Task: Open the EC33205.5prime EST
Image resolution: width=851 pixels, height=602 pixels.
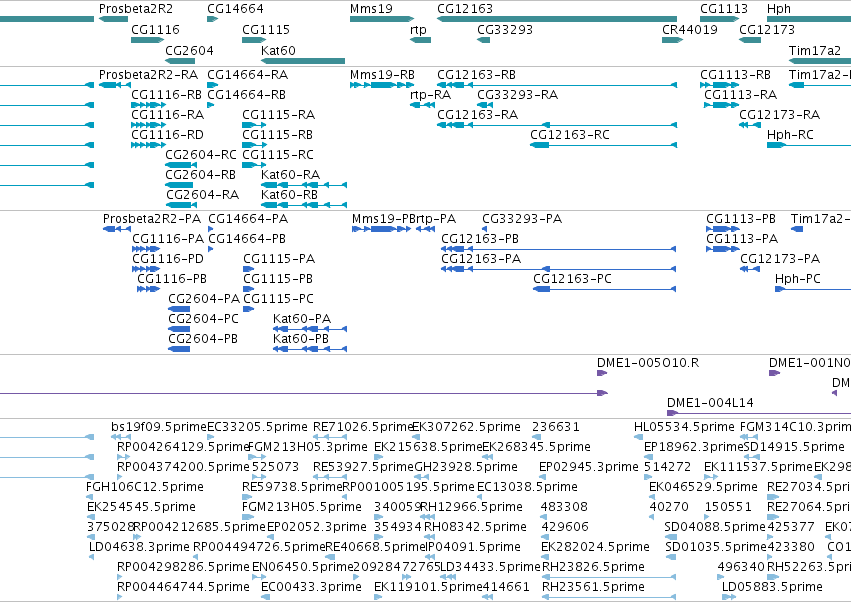Action: (x=211, y=436)
